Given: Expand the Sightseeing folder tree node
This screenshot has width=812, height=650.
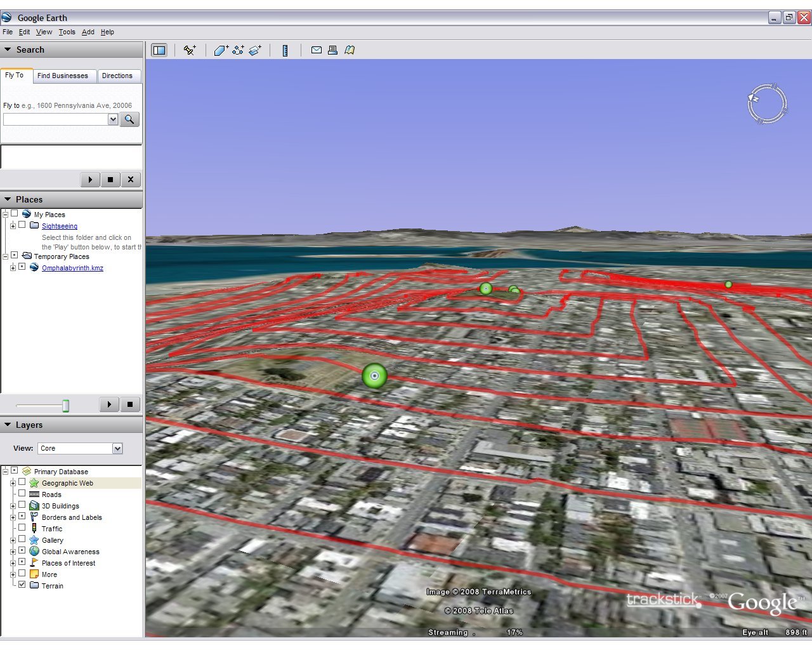Looking at the screenshot, I should (13, 226).
